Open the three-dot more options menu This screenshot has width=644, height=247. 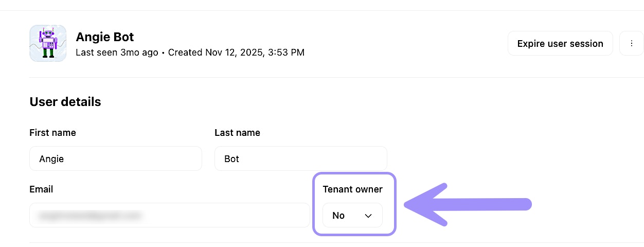click(632, 43)
